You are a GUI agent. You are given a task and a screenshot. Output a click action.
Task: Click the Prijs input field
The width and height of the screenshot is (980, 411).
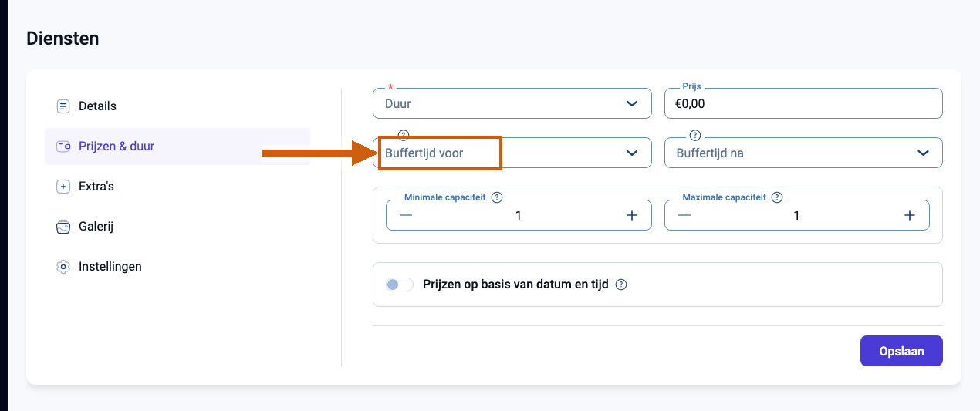click(x=803, y=103)
